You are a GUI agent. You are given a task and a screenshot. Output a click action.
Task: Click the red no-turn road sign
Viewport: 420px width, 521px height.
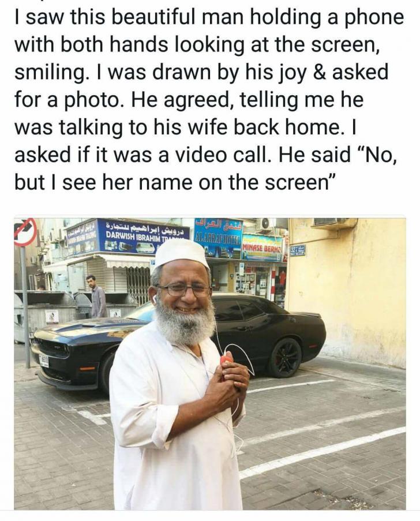25,232
